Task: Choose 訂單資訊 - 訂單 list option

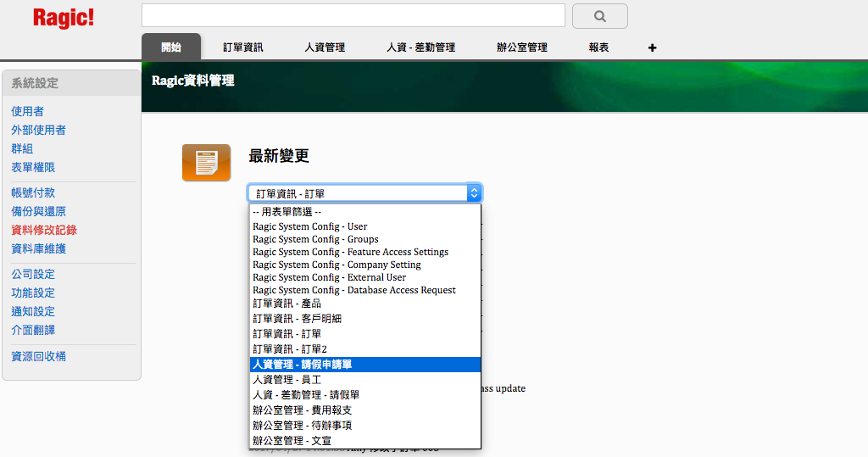Action: (365, 334)
